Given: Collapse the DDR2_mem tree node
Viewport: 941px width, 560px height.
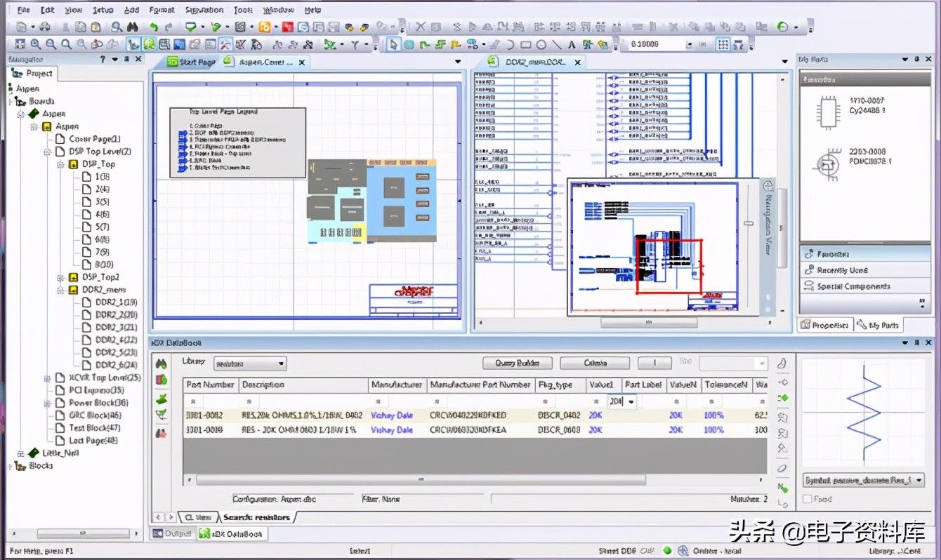Looking at the screenshot, I should tap(61, 289).
